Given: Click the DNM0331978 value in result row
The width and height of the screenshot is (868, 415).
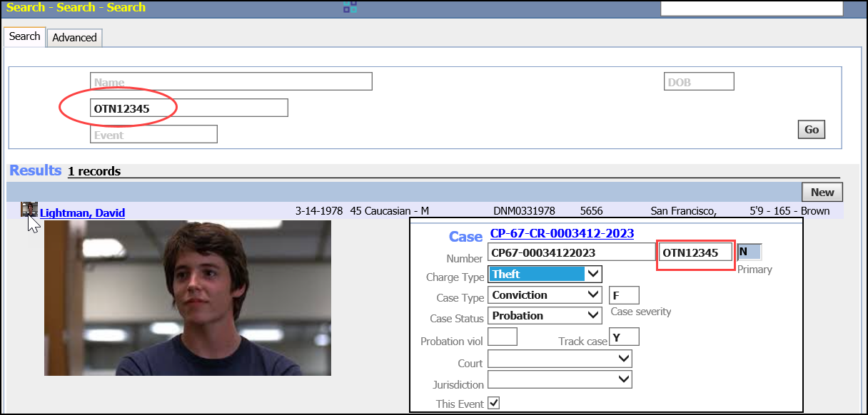Looking at the screenshot, I should click(x=525, y=211).
